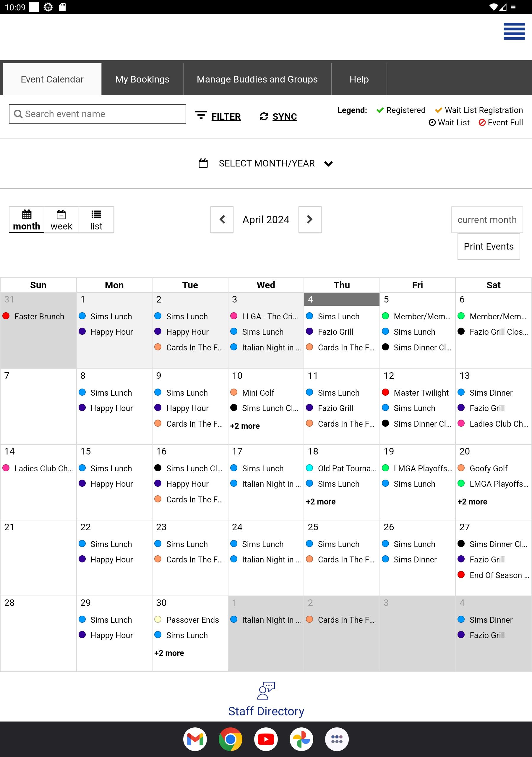Image resolution: width=532 pixels, height=757 pixels.
Task: Open Sims Lunch Closed event on April 16
Action: click(194, 468)
